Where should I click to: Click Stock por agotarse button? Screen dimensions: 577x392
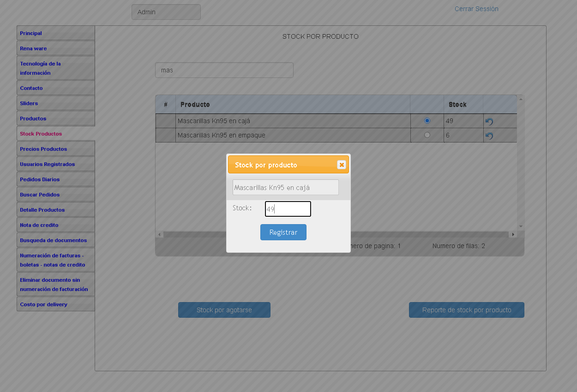(x=224, y=310)
